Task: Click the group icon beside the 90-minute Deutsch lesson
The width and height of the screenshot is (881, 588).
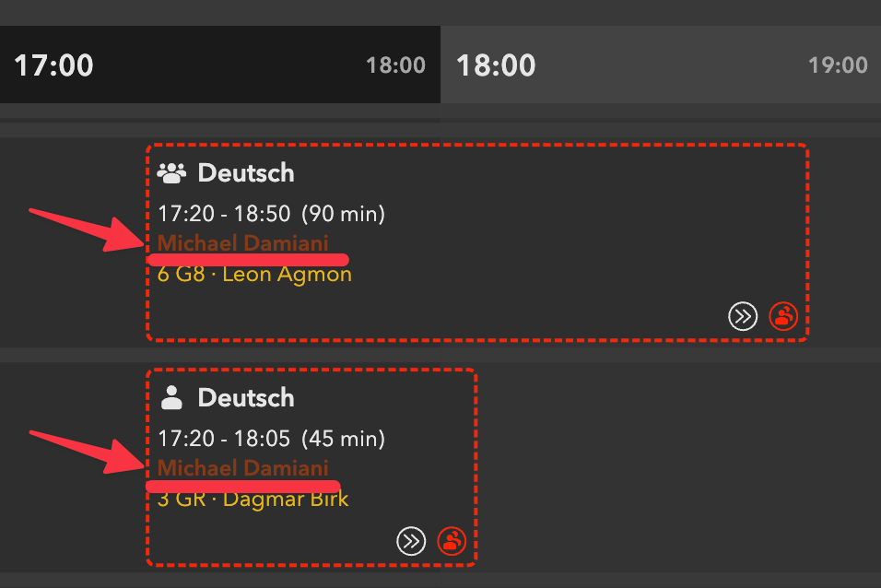Action: [x=171, y=172]
